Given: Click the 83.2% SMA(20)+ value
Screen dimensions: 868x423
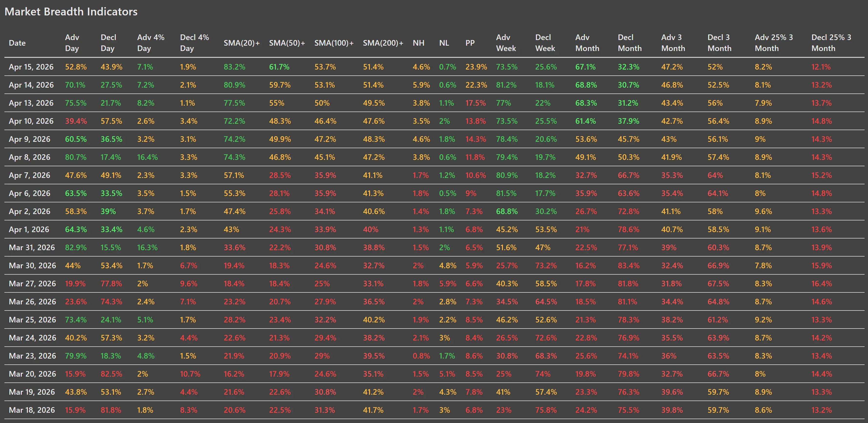Looking at the screenshot, I should point(235,67).
